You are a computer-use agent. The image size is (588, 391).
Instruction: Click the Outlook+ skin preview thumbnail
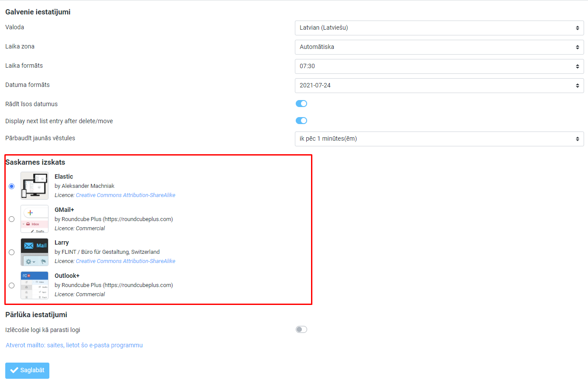(x=35, y=285)
